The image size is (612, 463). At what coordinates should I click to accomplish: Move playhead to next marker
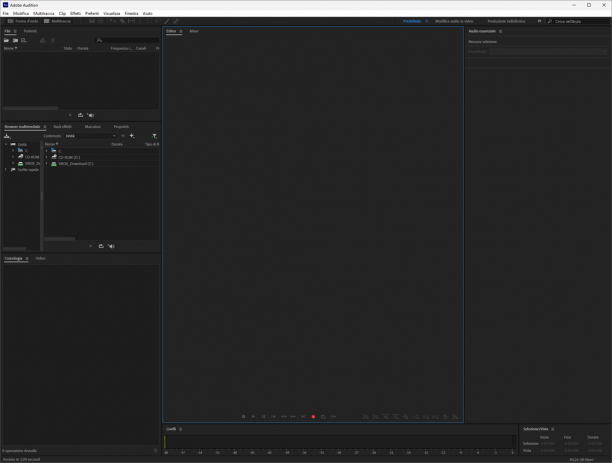(x=303, y=417)
